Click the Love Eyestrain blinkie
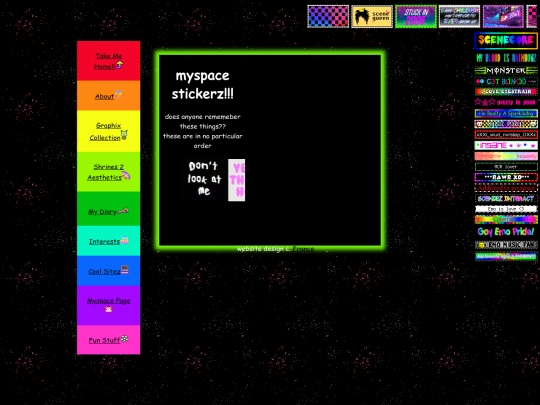Viewport: 540px width, 405px height. tap(506, 92)
